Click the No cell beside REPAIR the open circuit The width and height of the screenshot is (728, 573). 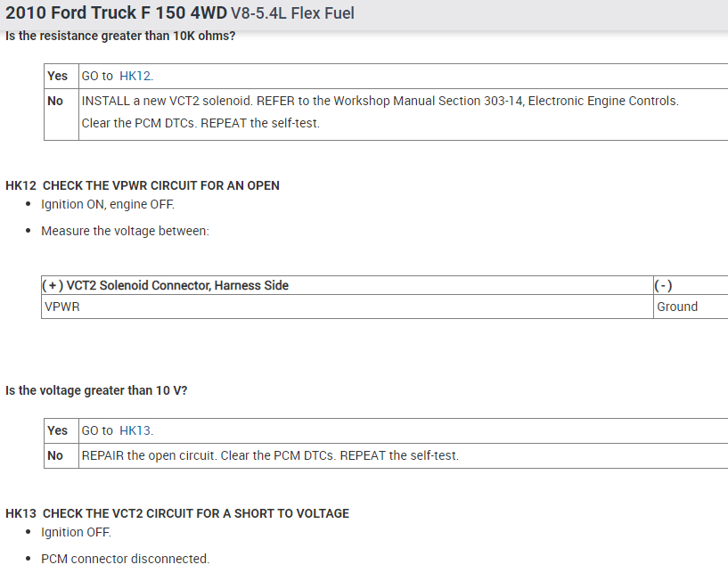click(x=55, y=455)
